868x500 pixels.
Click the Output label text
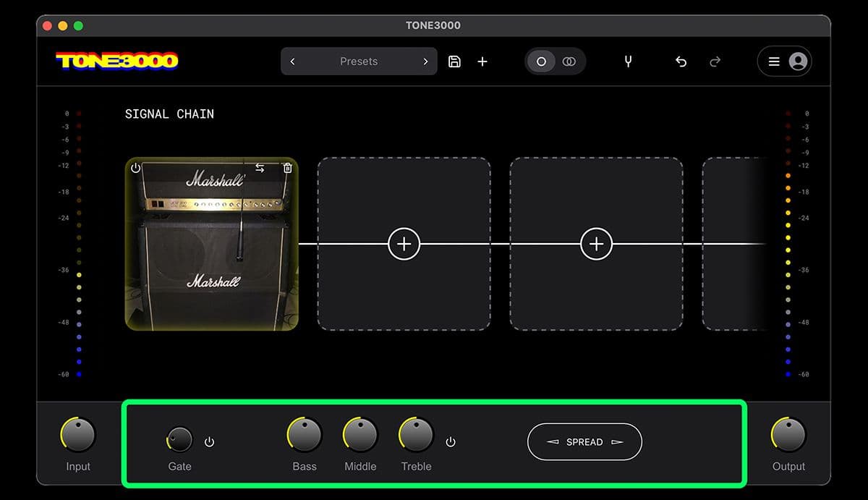(788, 467)
